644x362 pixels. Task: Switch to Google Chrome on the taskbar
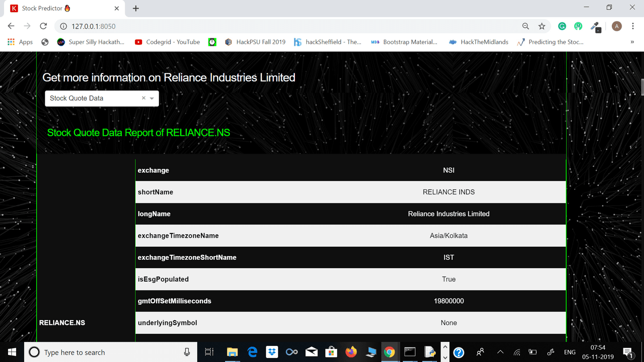coord(389,352)
